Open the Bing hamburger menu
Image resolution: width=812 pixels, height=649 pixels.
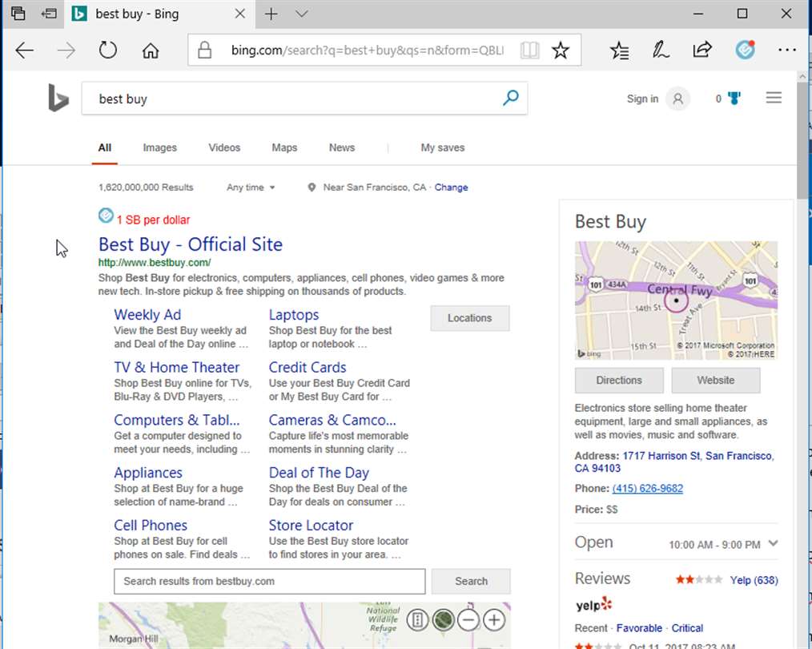(774, 98)
